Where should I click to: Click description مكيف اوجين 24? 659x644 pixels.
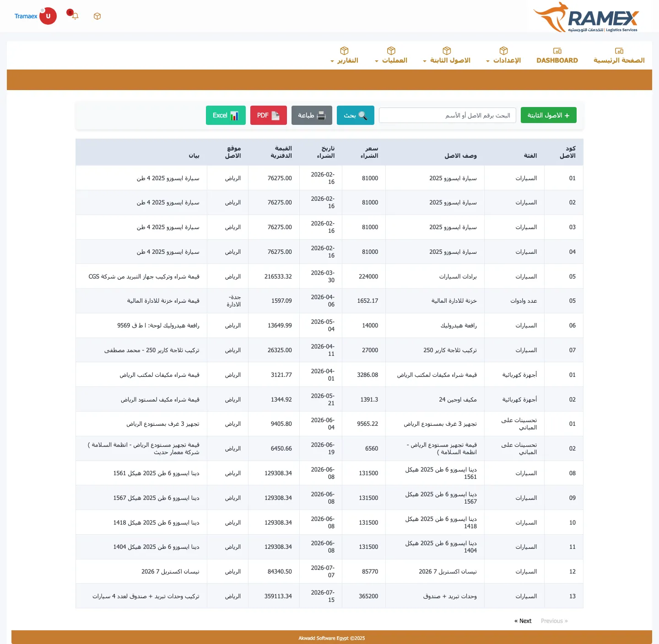(458, 399)
